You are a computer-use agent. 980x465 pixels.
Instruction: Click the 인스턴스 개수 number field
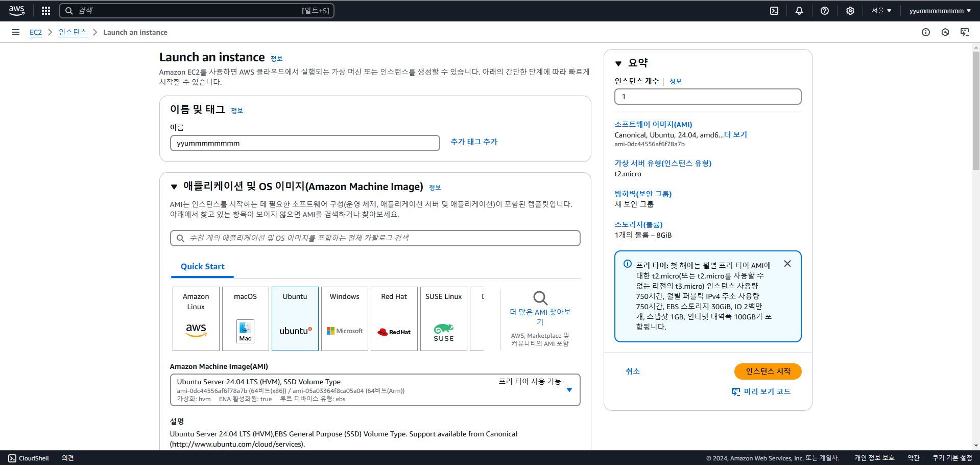coord(708,97)
